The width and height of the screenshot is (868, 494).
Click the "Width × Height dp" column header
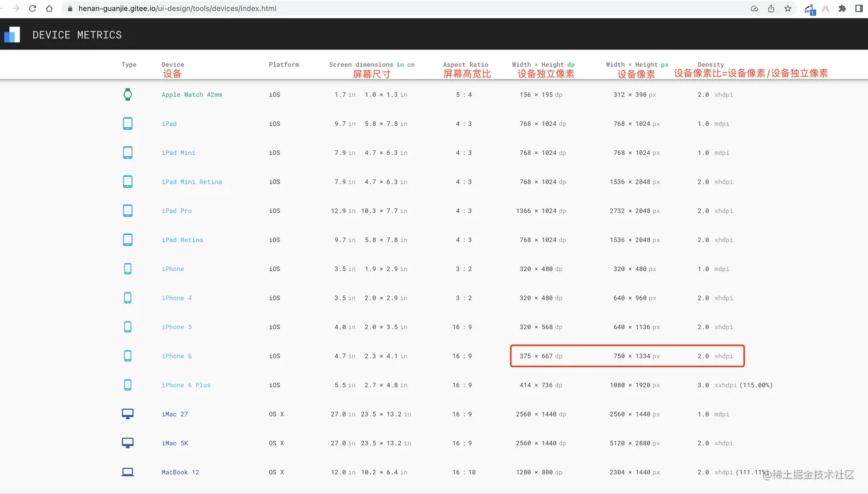[543, 65]
